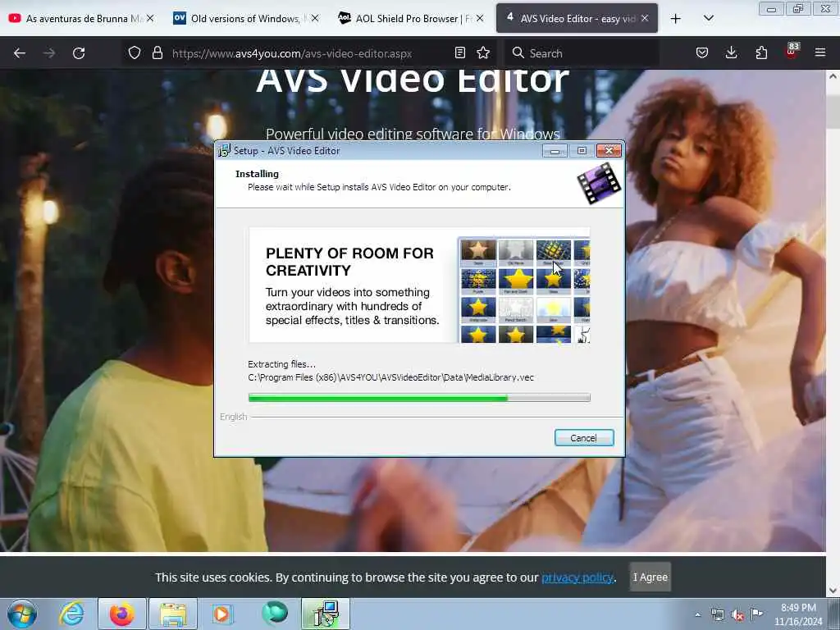Click the page scrollbar down arrow
This screenshot has width=840, height=630.
tap(833, 591)
